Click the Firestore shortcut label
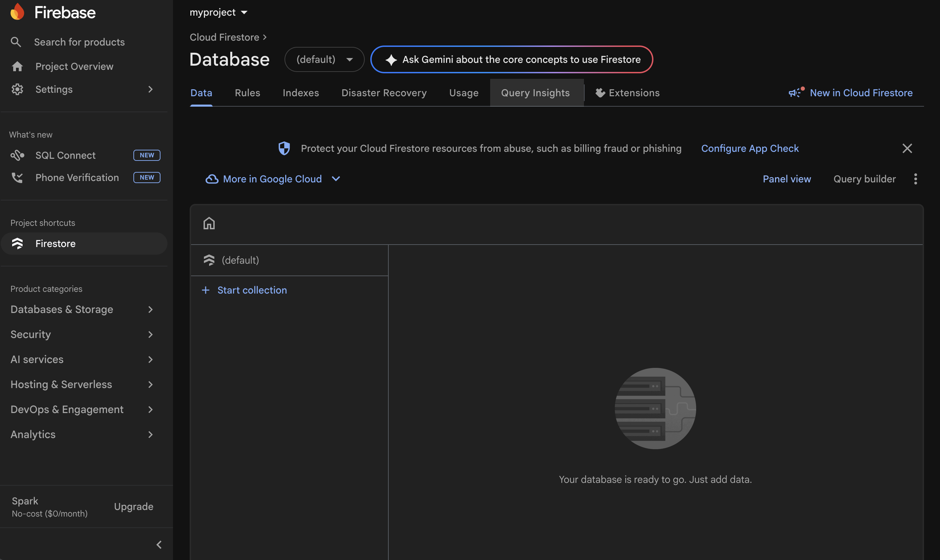940x560 pixels. point(56,244)
